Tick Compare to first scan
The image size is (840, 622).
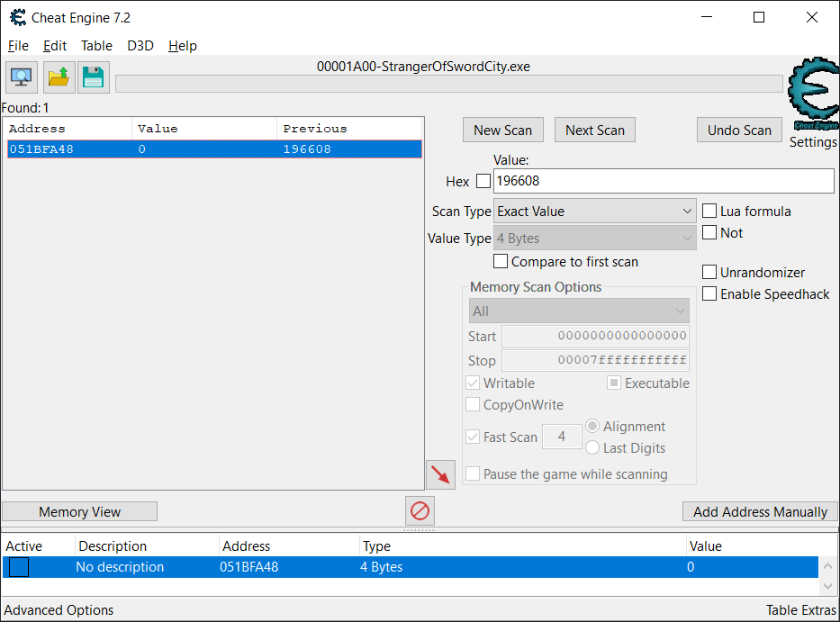501,261
